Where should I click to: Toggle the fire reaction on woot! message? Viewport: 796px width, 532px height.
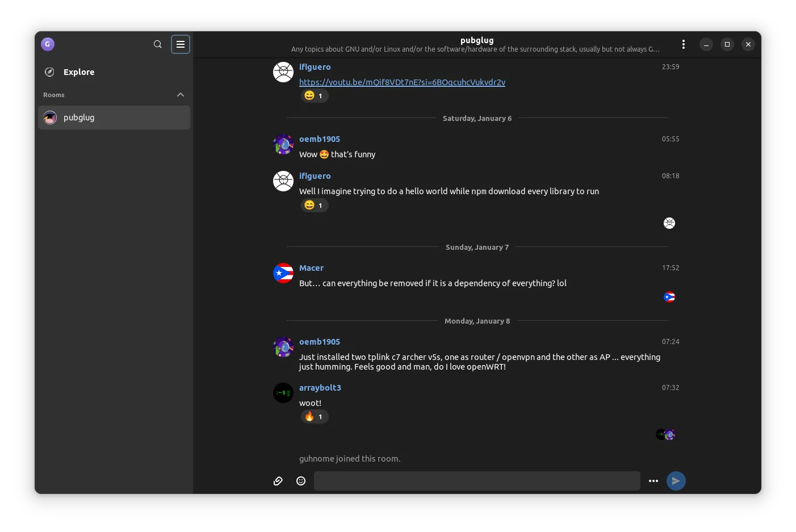click(315, 417)
